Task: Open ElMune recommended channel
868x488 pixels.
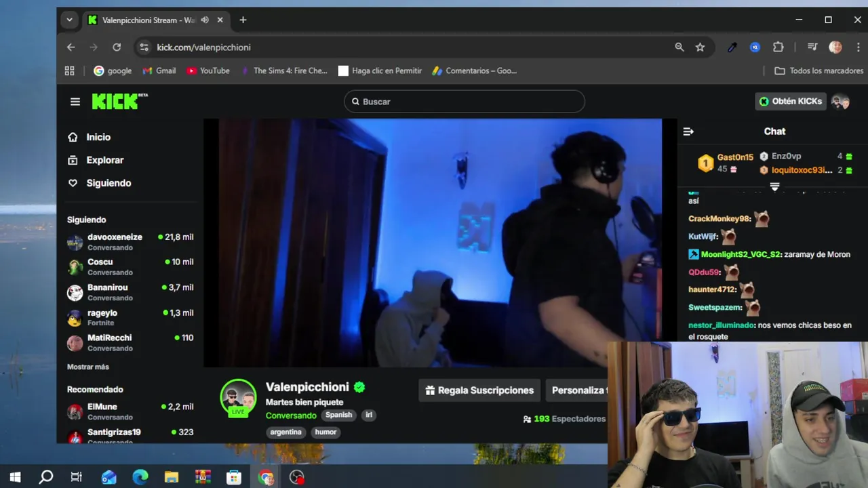Action: 130,411
